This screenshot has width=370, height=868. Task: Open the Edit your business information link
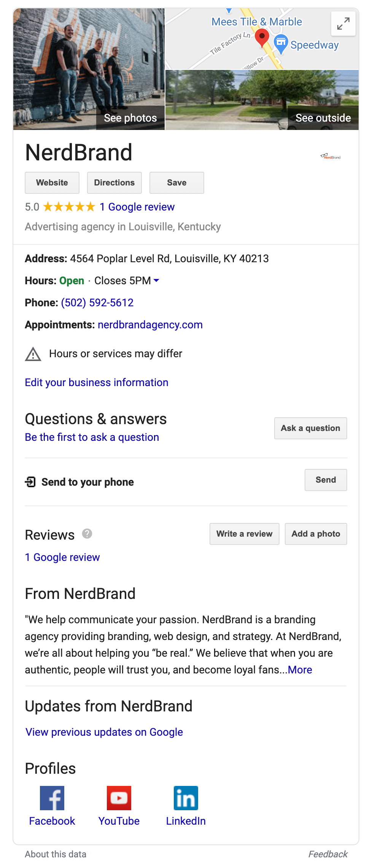97,383
